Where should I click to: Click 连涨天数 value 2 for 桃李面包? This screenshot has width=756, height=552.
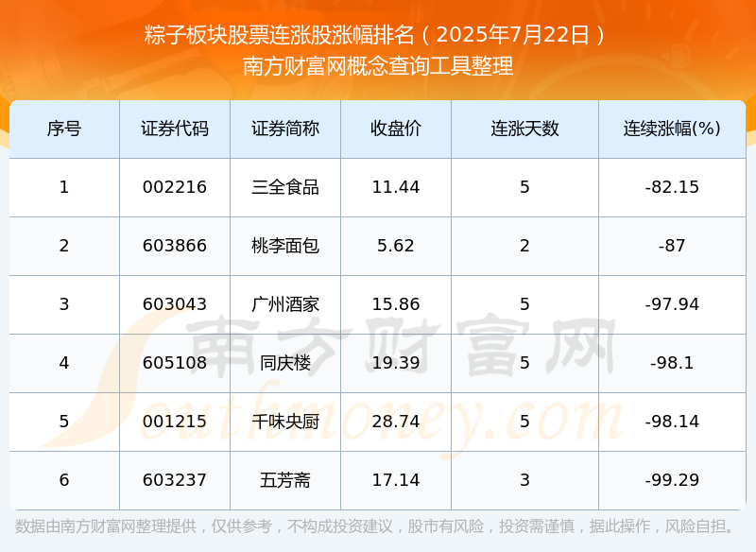coord(524,246)
